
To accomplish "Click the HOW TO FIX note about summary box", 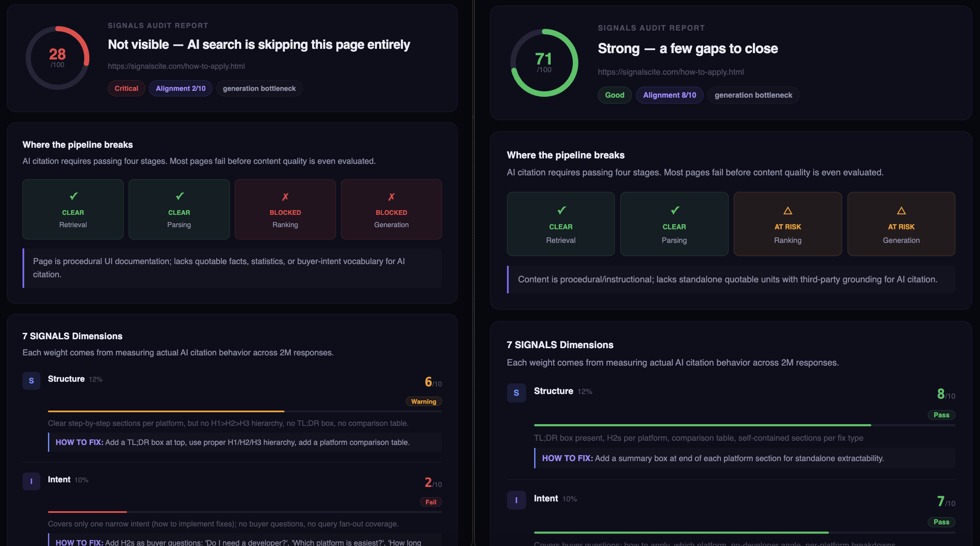I will coord(744,458).
